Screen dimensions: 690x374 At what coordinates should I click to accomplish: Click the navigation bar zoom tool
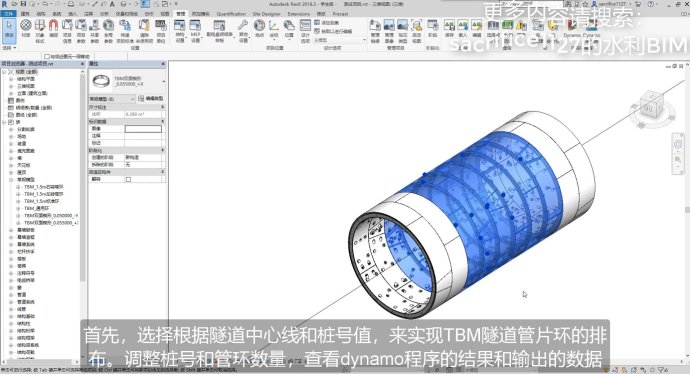point(678,159)
